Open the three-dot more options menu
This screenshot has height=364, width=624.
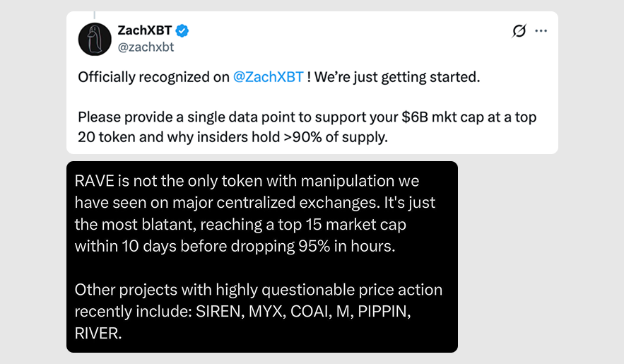[x=541, y=31]
